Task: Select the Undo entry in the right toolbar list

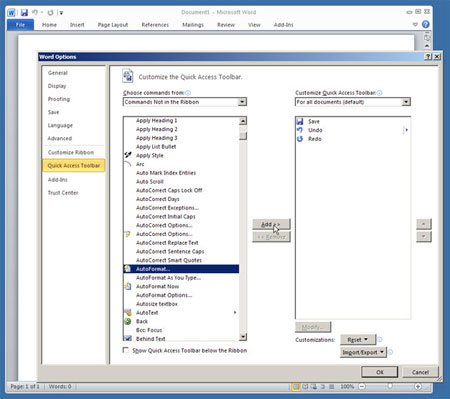Action: [353, 130]
